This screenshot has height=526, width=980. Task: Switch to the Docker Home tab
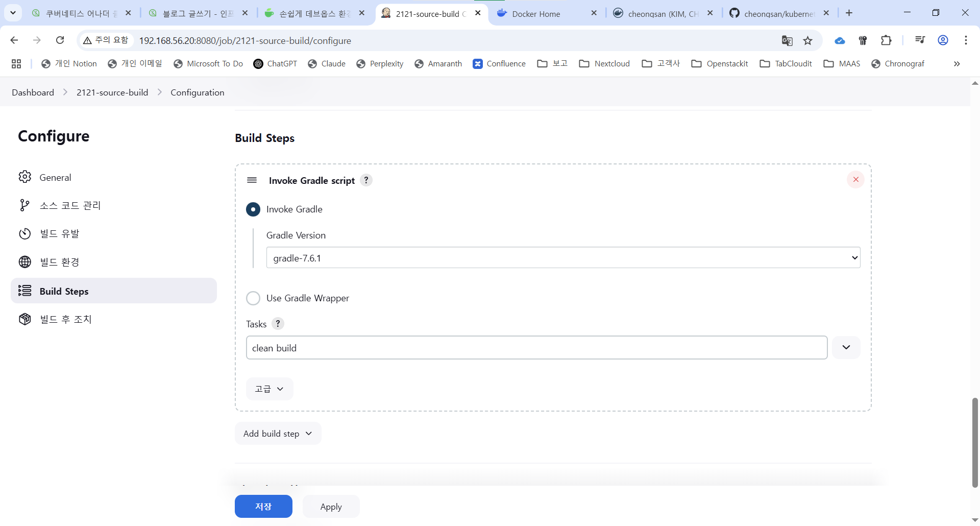tap(547, 14)
